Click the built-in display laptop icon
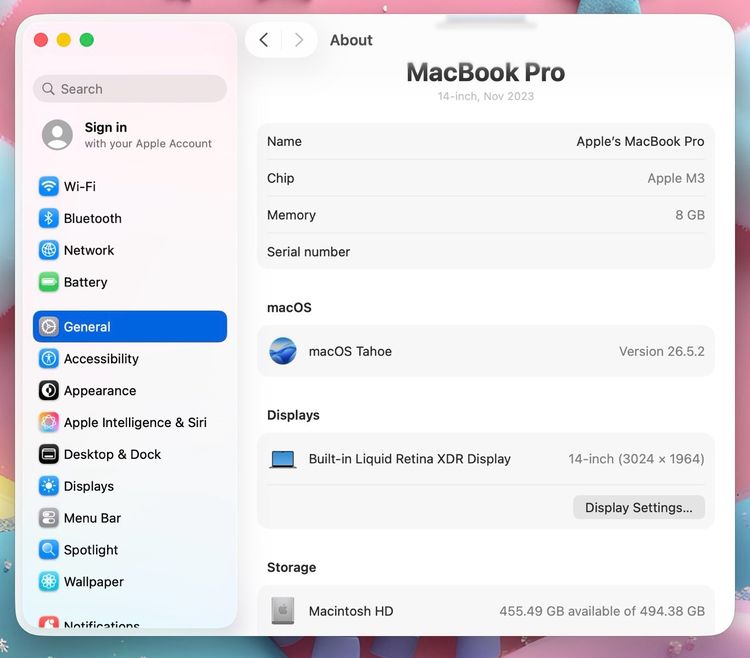This screenshot has height=658, width=750. [x=283, y=459]
